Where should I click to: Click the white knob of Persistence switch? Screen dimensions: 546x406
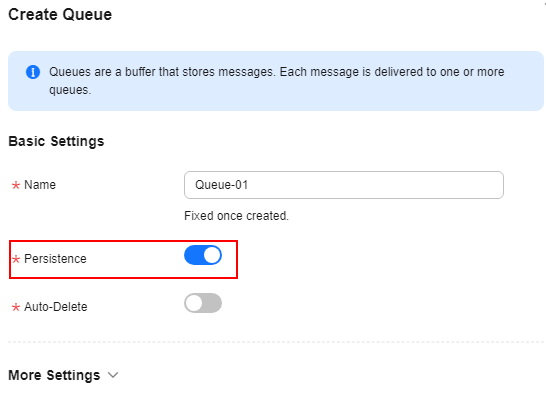click(212, 255)
